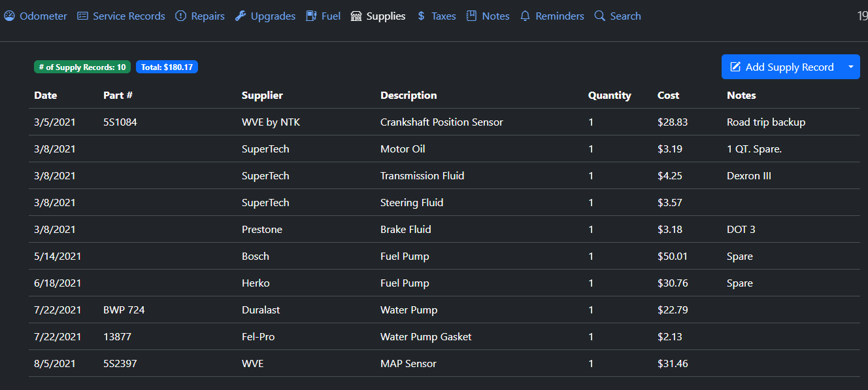Viewport: 868px width, 390px height.
Task: Click the Fuel pump icon
Action: [x=312, y=16]
